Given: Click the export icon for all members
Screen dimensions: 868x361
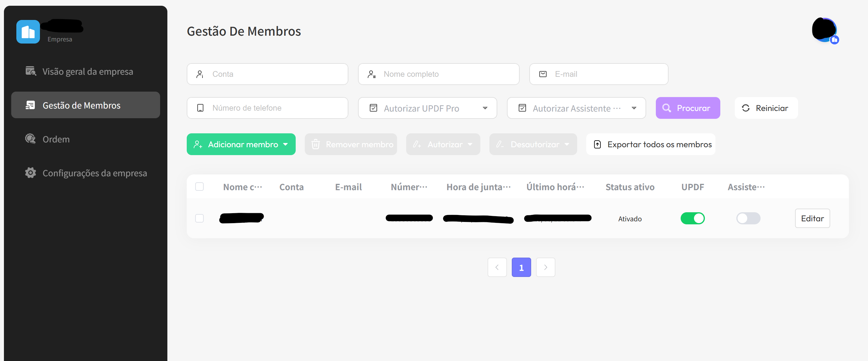Looking at the screenshot, I should point(597,145).
